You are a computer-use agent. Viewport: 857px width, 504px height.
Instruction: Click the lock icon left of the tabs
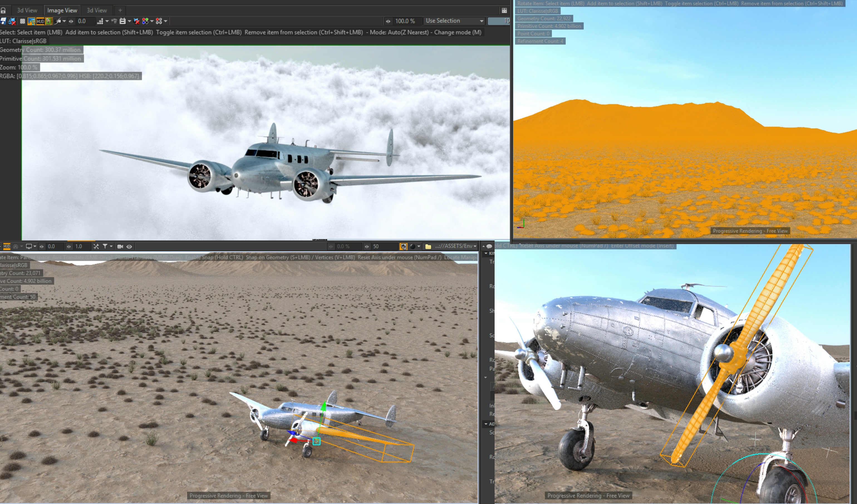pos(3,11)
